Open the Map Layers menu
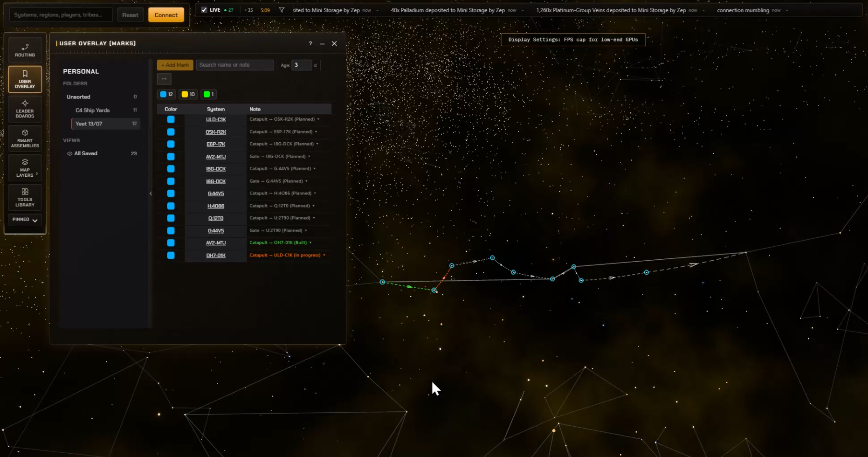The width and height of the screenshot is (868, 457). (25, 168)
